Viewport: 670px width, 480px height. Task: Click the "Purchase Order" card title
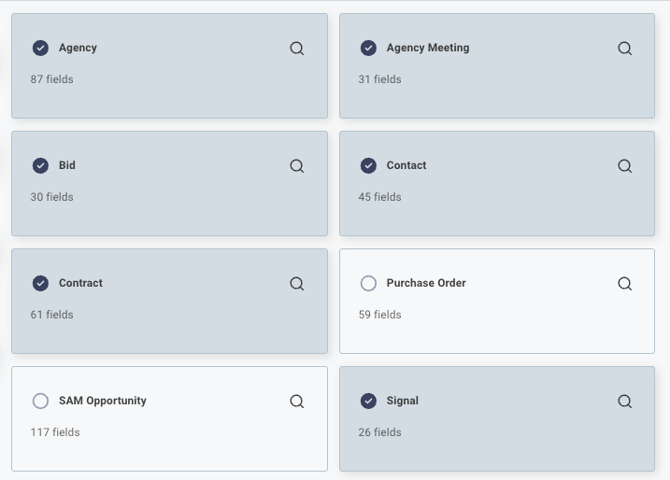click(x=426, y=283)
